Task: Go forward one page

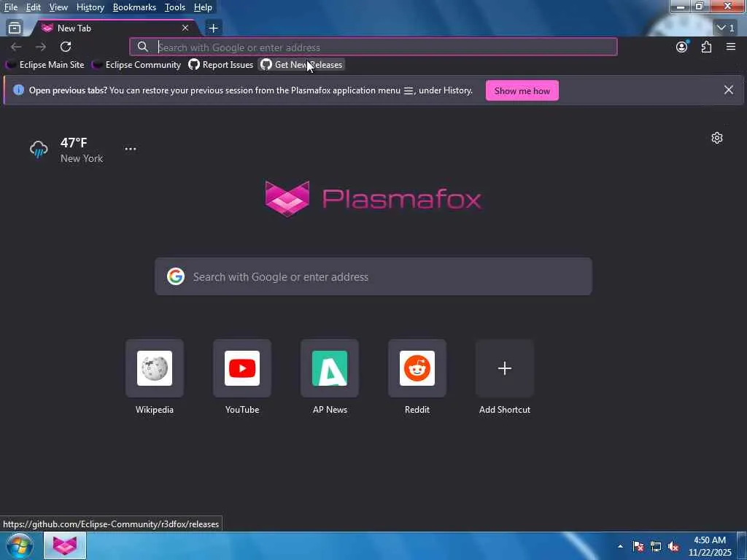Action: pos(41,47)
